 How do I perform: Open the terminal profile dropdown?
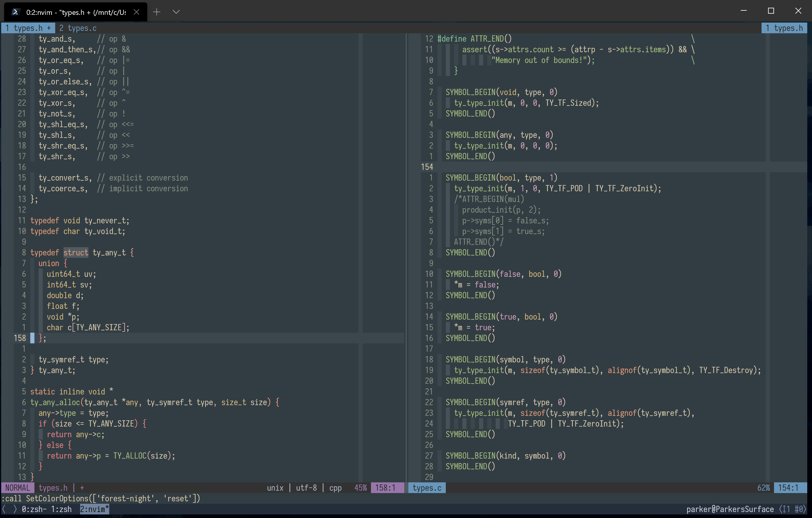click(x=176, y=12)
